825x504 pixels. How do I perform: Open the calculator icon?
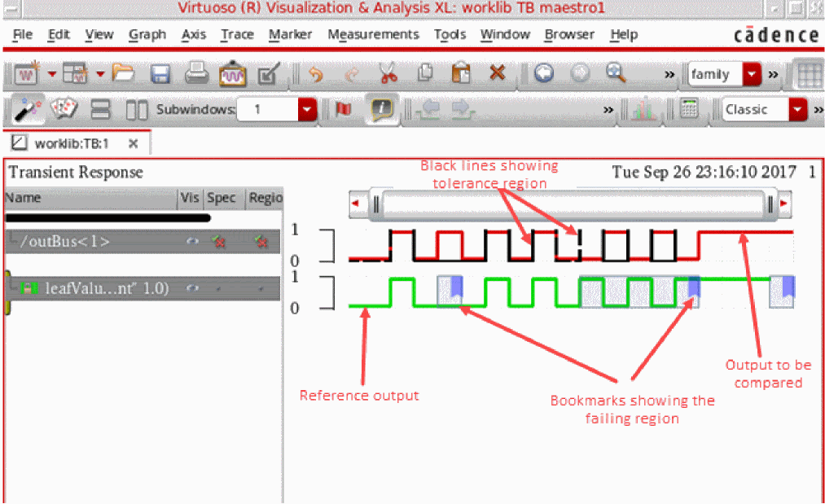pyautogui.click(x=689, y=109)
